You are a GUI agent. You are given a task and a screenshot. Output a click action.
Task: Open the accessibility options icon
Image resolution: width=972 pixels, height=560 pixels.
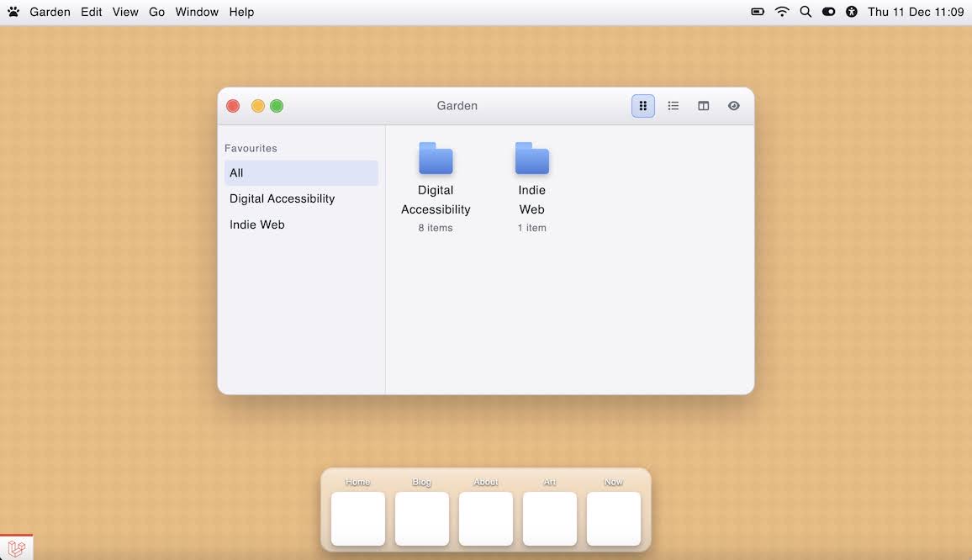point(852,12)
